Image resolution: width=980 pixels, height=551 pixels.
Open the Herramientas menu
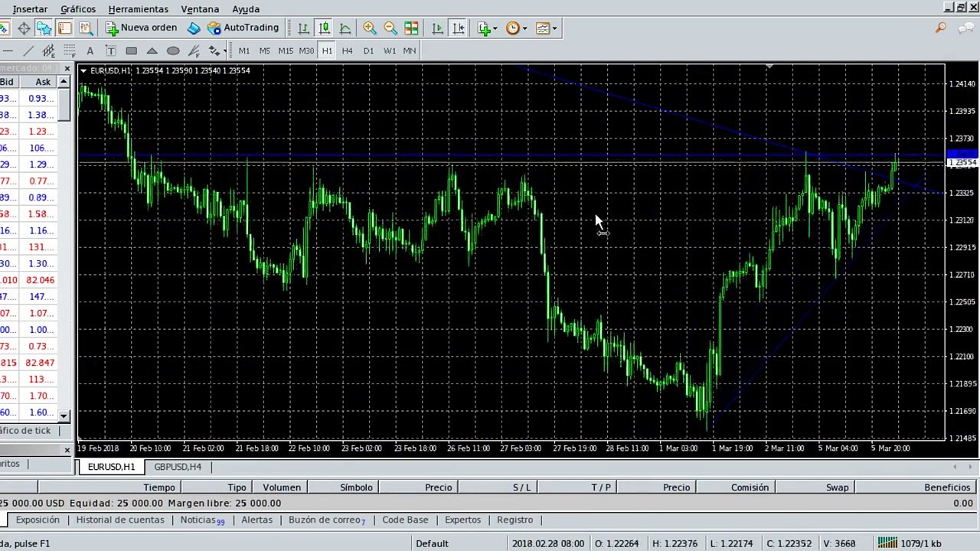pos(138,9)
